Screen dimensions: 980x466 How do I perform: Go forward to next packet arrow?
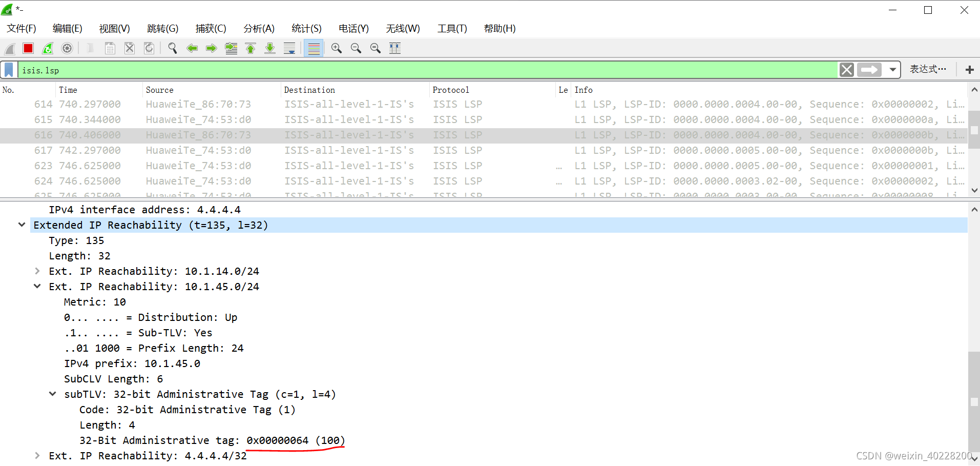(x=211, y=49)
